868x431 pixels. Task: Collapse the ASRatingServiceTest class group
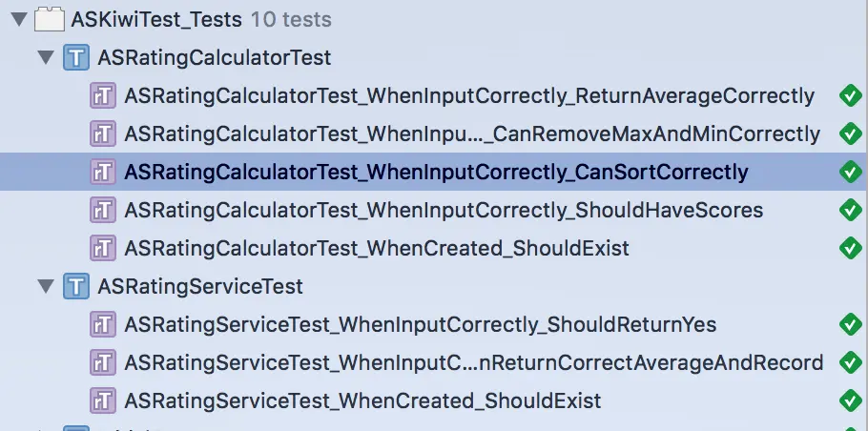(x=45, y=286)
